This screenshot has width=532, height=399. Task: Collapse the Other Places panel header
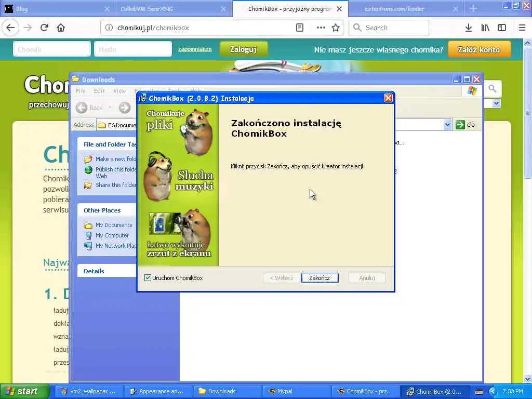pos(107,210)
